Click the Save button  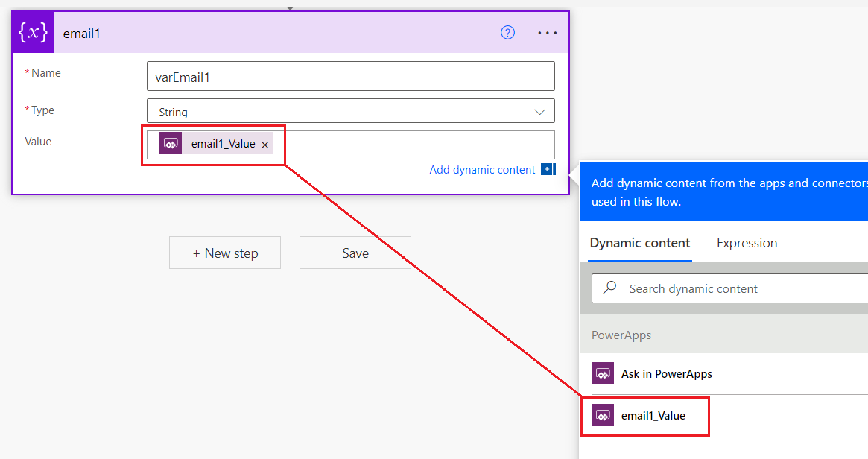355,253
